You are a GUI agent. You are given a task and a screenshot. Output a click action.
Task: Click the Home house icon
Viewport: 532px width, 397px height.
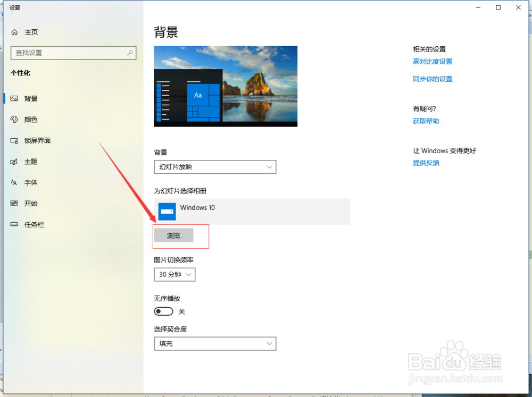[x=14, y=32]
